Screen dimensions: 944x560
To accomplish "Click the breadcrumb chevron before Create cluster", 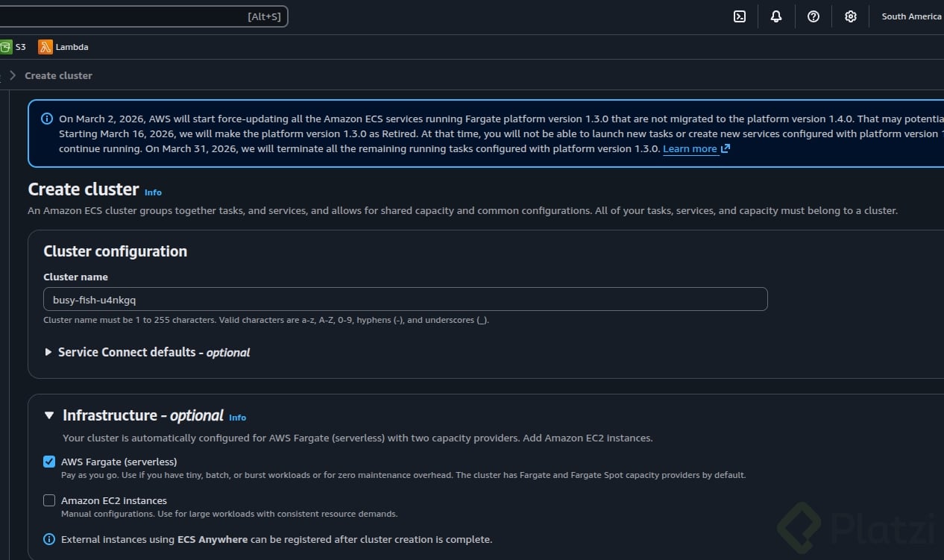I will [x=13, y=75].
